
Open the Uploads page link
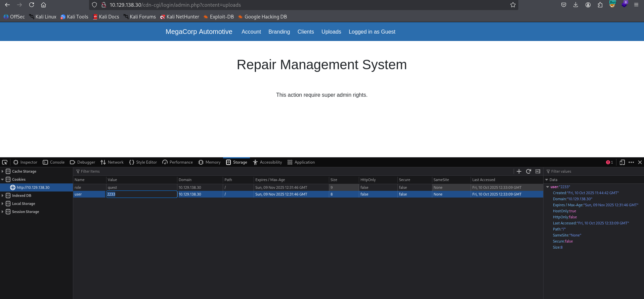331,32
